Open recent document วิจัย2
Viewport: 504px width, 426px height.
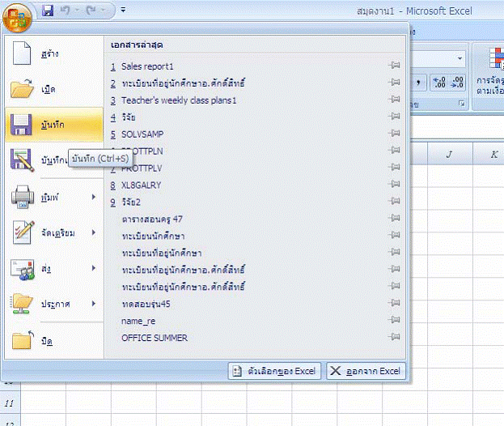tap(255, 202)
